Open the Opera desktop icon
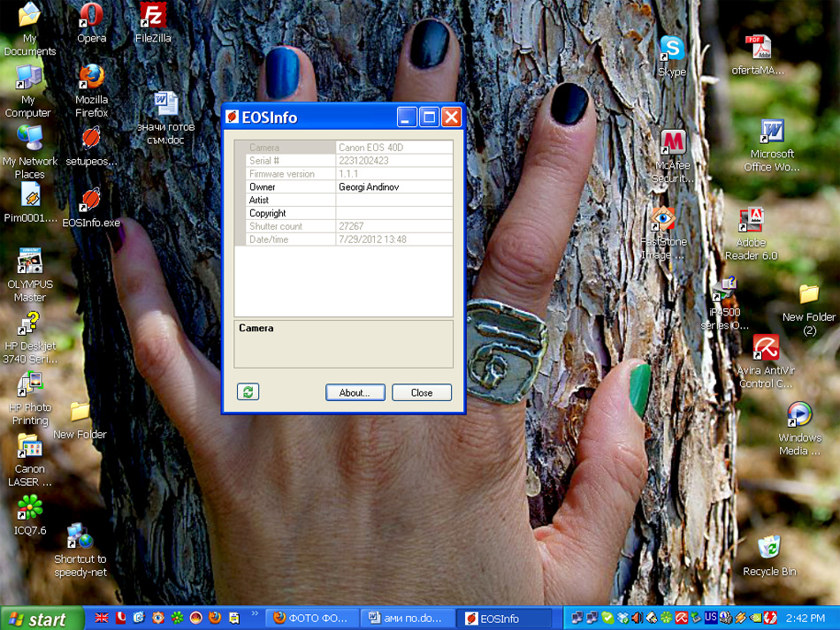 coord(91,17)
